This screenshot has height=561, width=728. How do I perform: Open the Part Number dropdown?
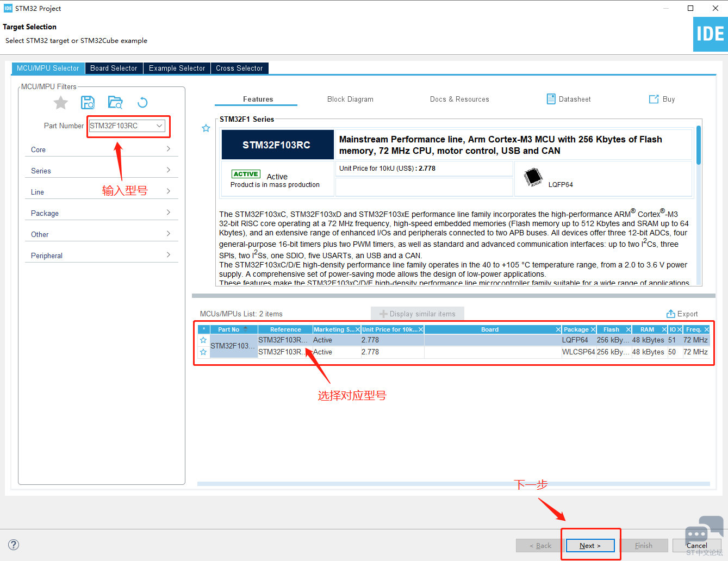pyautogui.click(x=159, y=126)
